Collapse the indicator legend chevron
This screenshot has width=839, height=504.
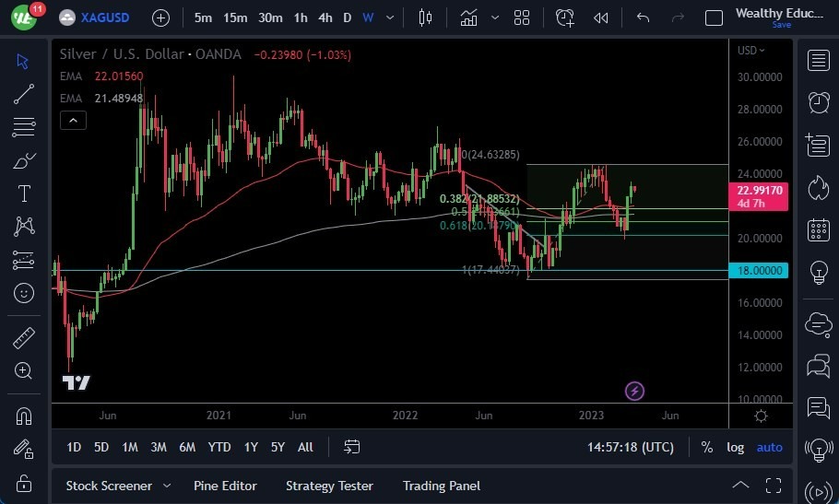73,120
